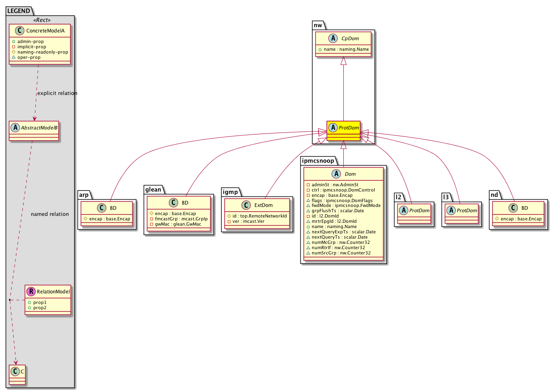Click the inheritance arrowhead below CpDom
The height and width of the screenshot is (392, 556).
point(343,61)
